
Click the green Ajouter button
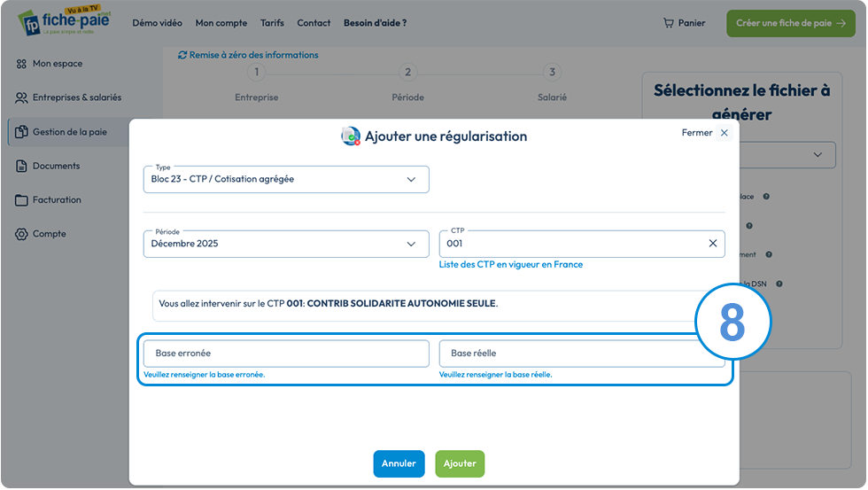pyautogui.click(x=460, y=463)
